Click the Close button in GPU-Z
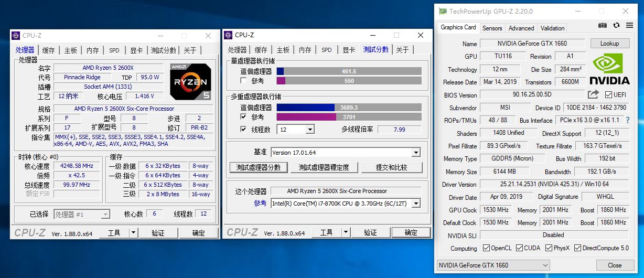The image size is (644, 278). 615,265
